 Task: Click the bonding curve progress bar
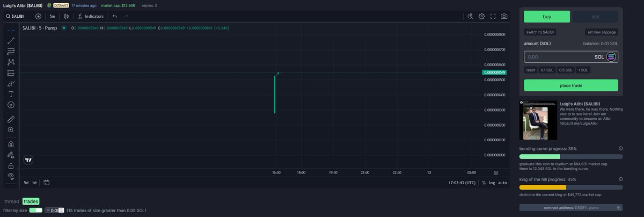coord(571,156)
